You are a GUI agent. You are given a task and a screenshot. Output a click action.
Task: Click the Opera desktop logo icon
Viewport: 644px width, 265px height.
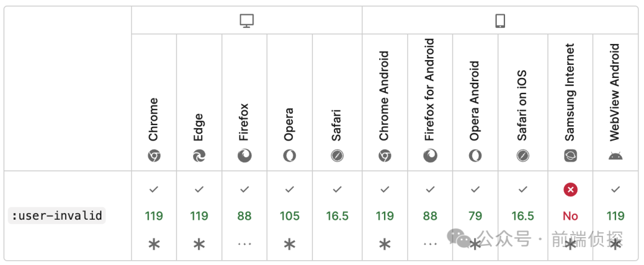click(290, 156)
